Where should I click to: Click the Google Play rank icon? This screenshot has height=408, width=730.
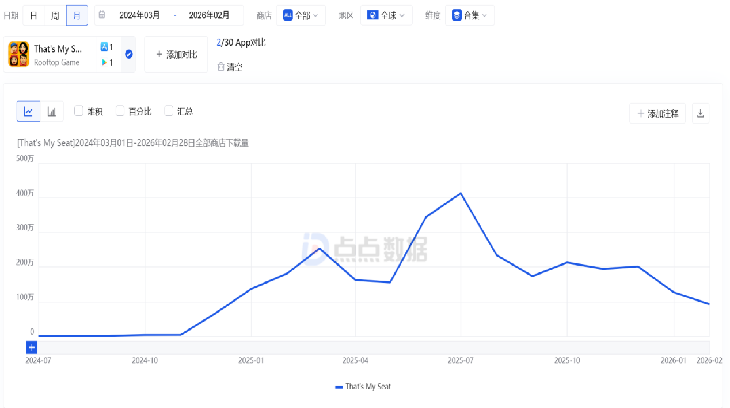click(x=104, y=63)
